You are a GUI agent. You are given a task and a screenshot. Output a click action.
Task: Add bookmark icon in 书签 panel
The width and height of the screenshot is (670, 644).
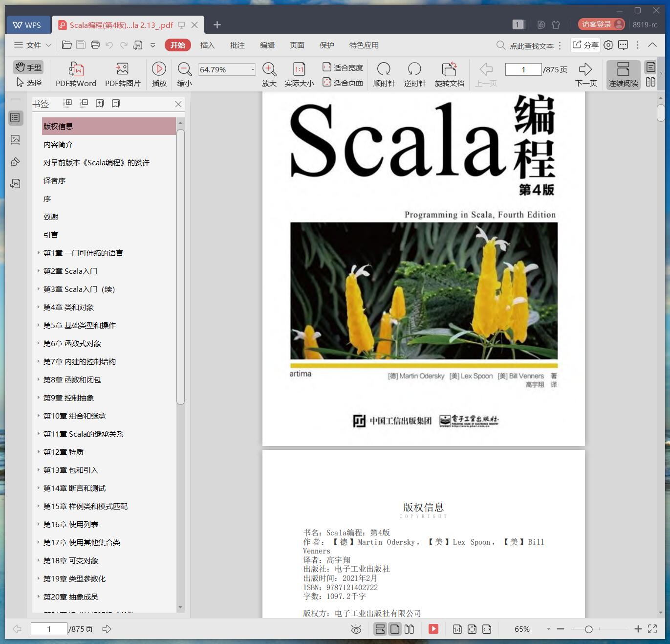100,103
